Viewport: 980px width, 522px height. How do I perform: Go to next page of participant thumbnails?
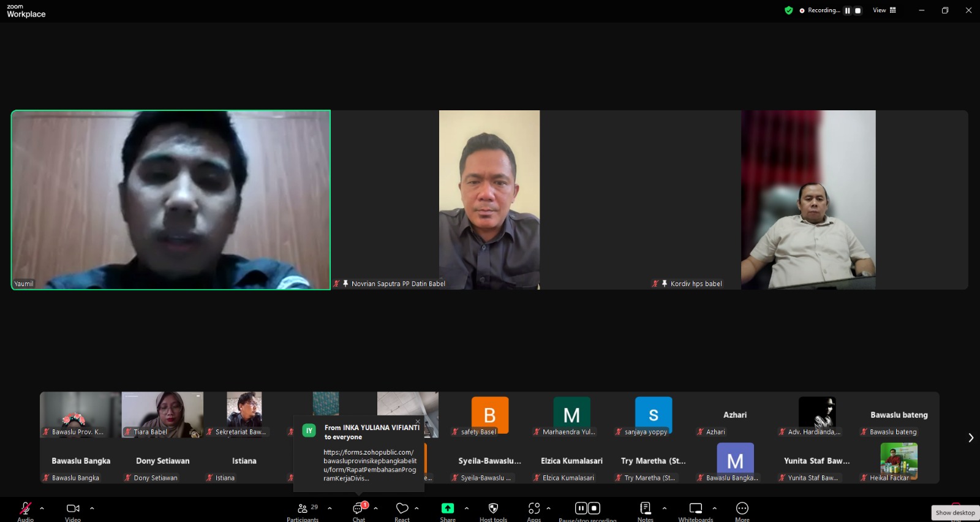click(971, 437)
